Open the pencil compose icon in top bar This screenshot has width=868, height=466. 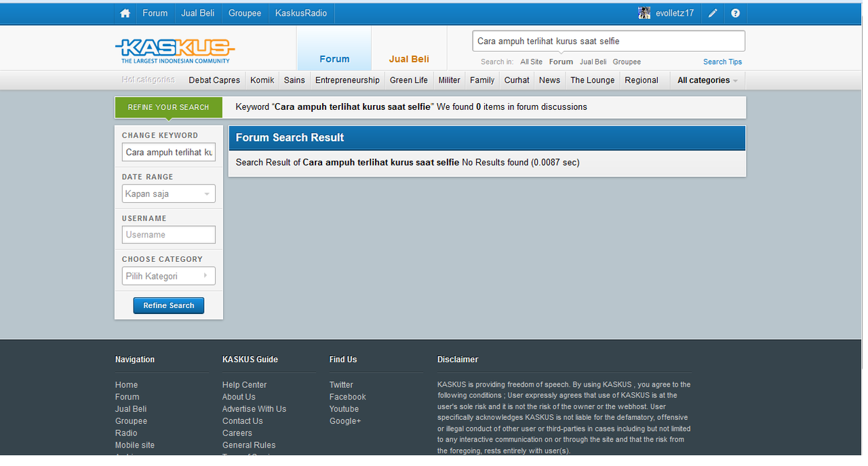click(713, 13)
